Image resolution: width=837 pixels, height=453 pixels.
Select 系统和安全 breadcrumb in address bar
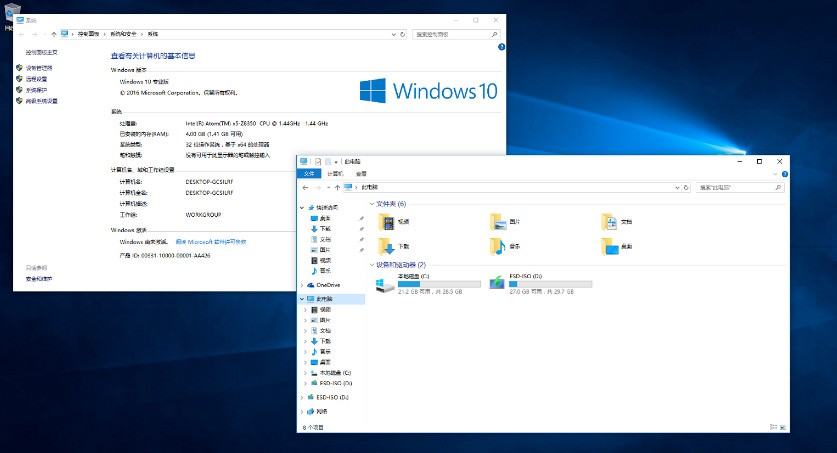coord(123,34)
